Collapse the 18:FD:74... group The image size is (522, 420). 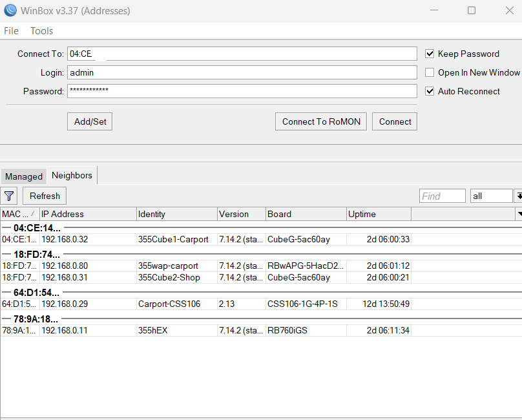pyautogui.click(x=6, y=254)
